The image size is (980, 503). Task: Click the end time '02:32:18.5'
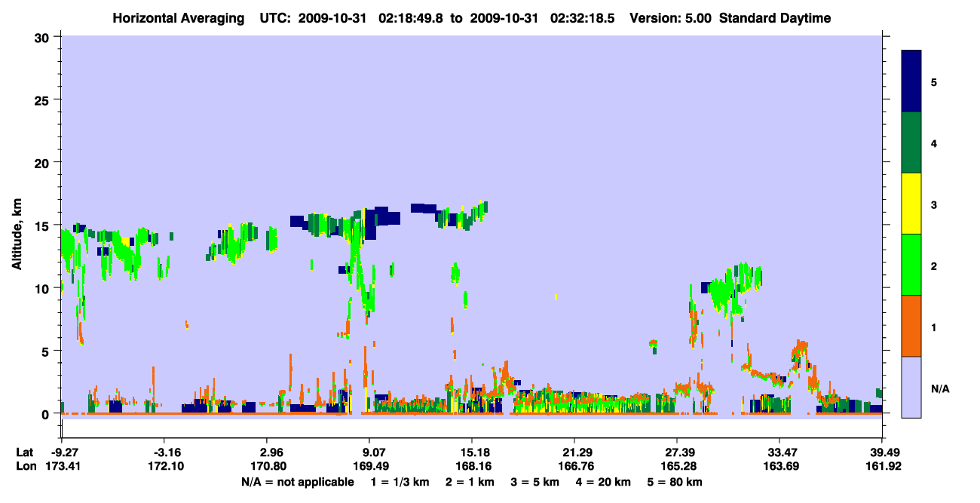tap(582, 18)
